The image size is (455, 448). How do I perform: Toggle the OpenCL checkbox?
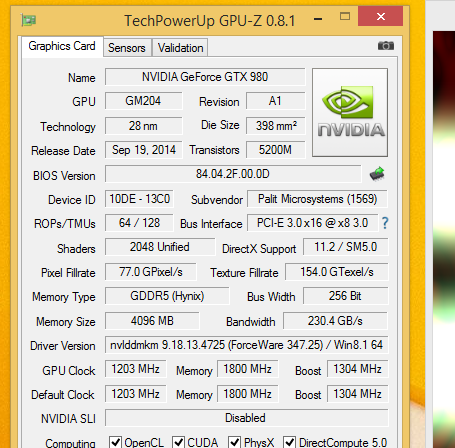pos(115,442)
